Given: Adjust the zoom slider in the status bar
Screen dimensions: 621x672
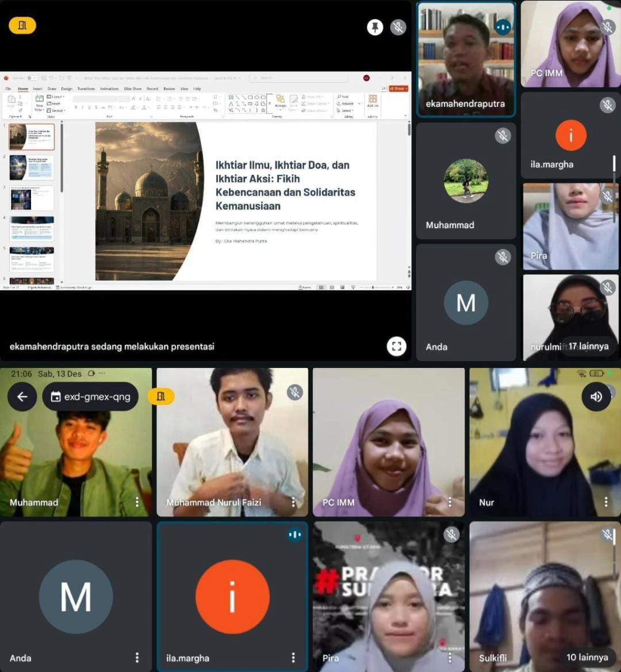Looking at the screenshot, I should [x=373, y=287].
